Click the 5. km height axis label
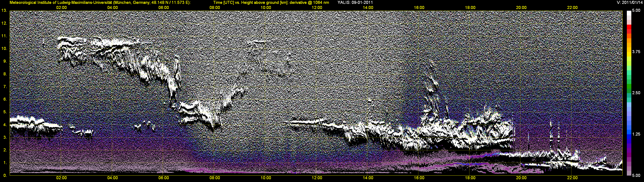 click(x=5, y=112)
